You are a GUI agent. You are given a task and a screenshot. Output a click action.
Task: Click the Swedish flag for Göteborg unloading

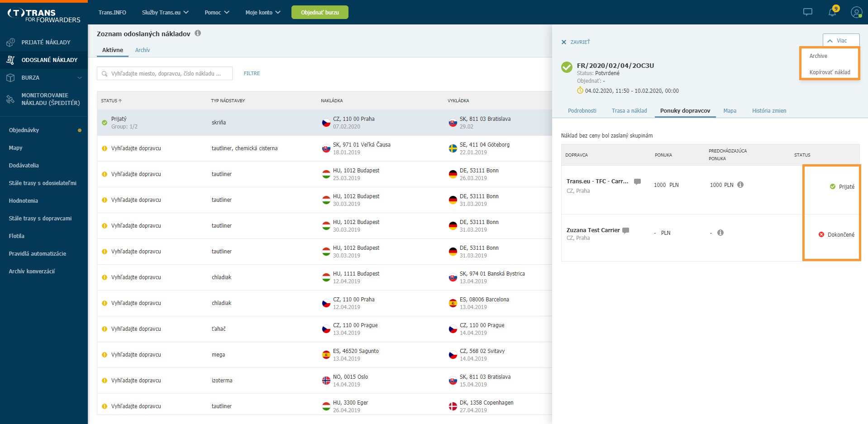(453, 148)
